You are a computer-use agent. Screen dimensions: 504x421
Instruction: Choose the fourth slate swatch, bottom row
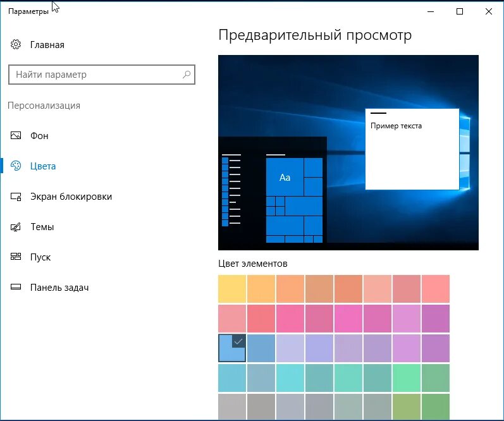click(319, 406)
